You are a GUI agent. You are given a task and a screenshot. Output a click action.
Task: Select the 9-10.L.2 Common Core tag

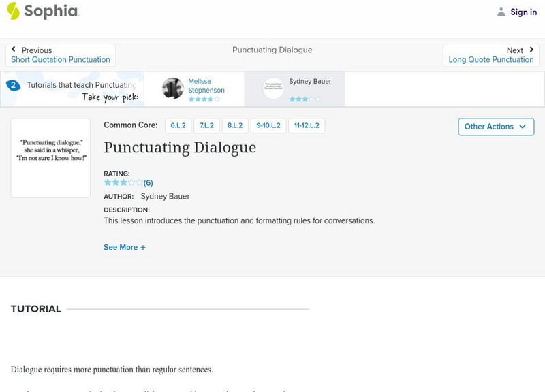tap(268, 126)
